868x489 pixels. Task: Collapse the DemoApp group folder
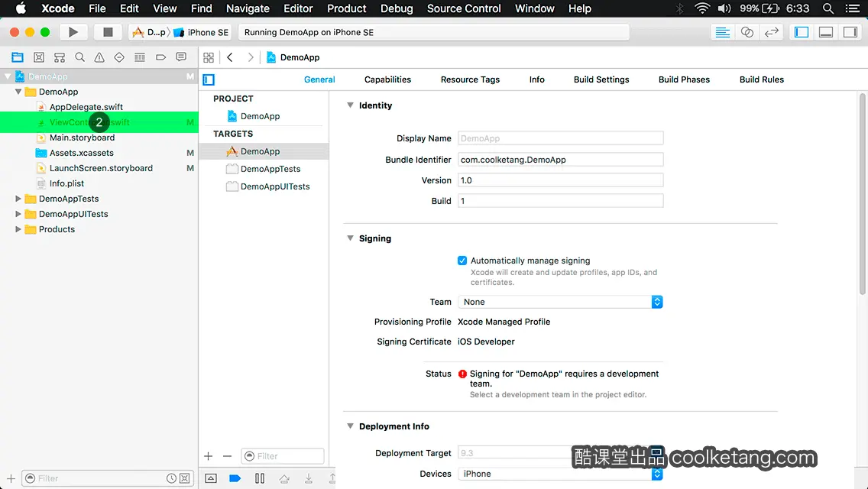[18, 92]
